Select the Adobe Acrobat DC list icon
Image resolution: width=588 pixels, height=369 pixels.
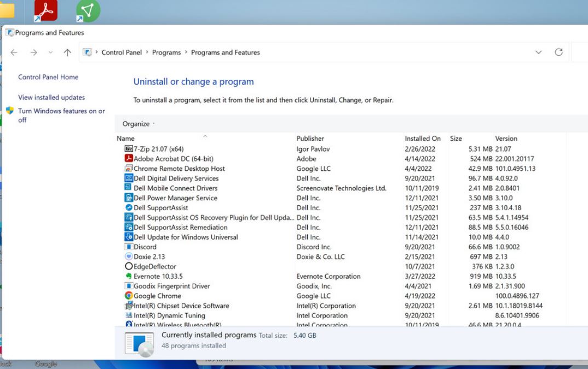coord(129,159)
